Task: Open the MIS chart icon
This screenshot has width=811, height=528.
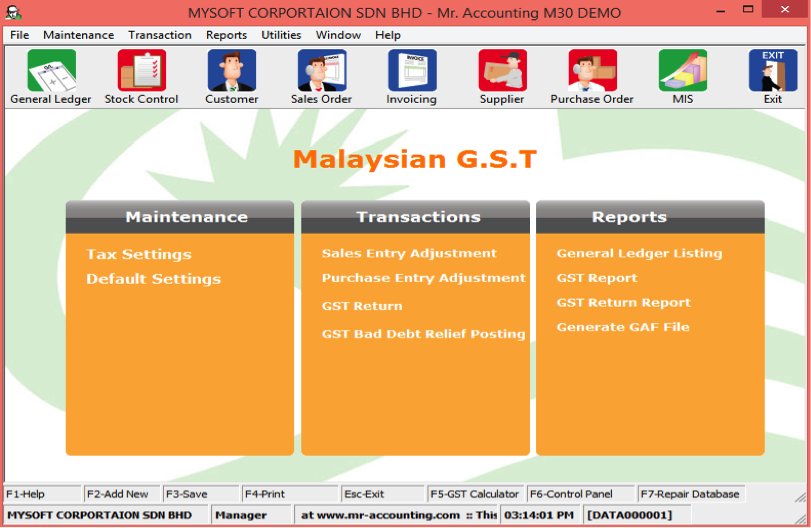Action: (x=683, y=71)
